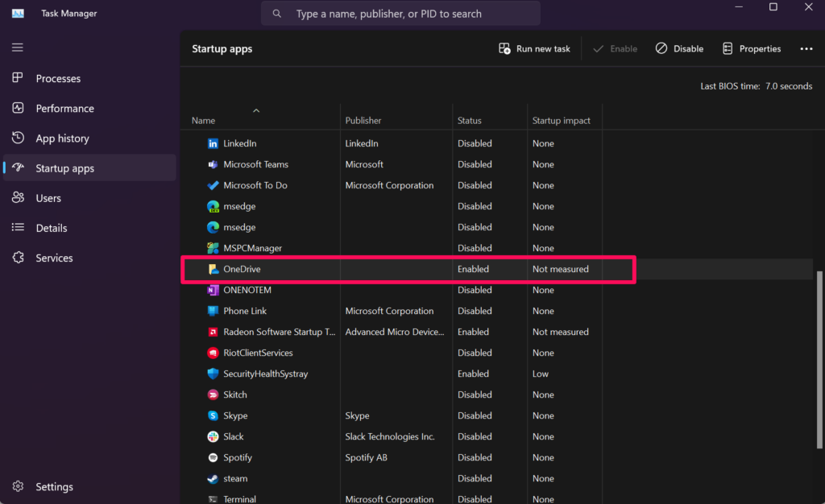Sort the list by Name column
Image resolution: width=825 pixels, height=504 pixels.
pos(204,121)
